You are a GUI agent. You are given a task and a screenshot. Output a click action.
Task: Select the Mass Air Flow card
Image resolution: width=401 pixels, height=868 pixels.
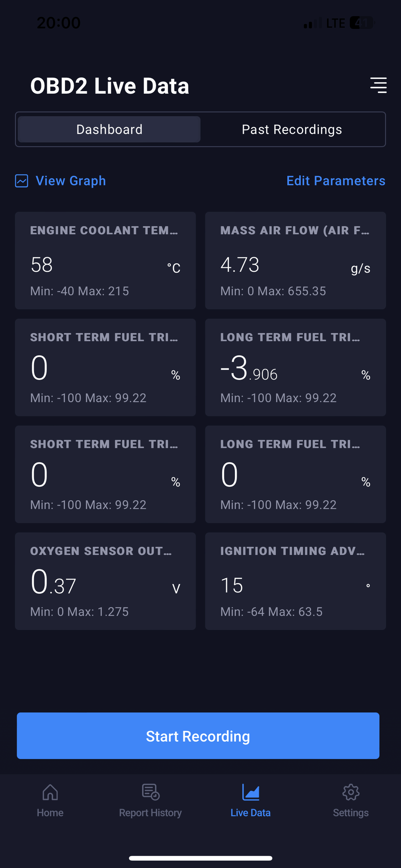point(295,260)
